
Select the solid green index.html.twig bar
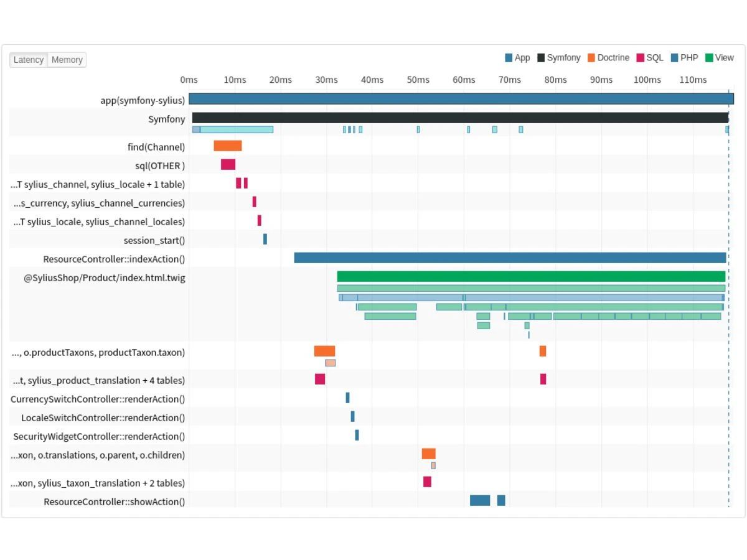pos(532,276)
